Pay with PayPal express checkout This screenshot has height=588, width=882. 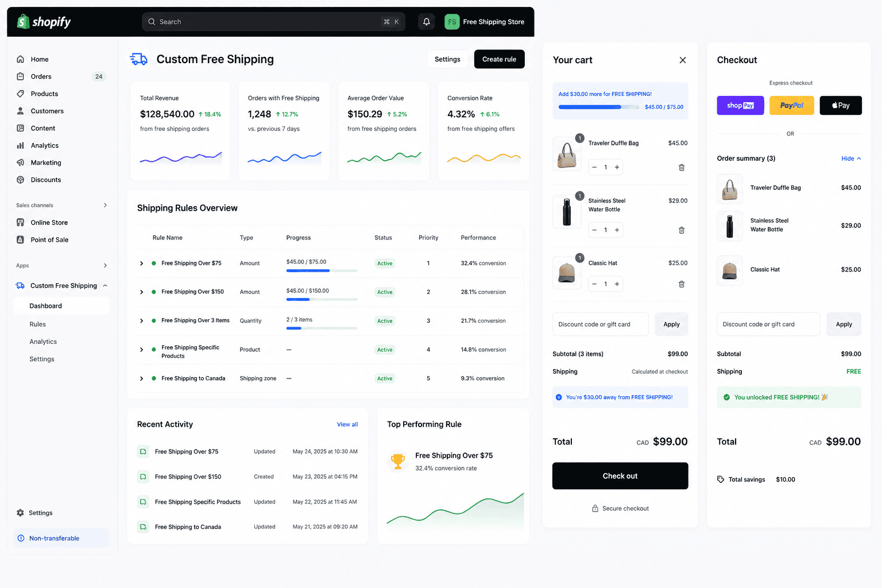pos(792,106)
